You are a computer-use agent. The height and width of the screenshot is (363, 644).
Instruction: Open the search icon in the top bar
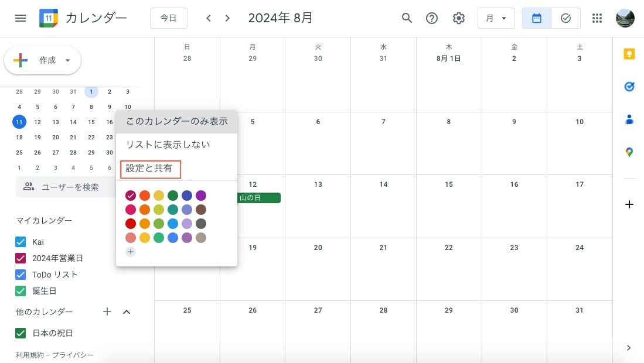[x=407, y=18]
